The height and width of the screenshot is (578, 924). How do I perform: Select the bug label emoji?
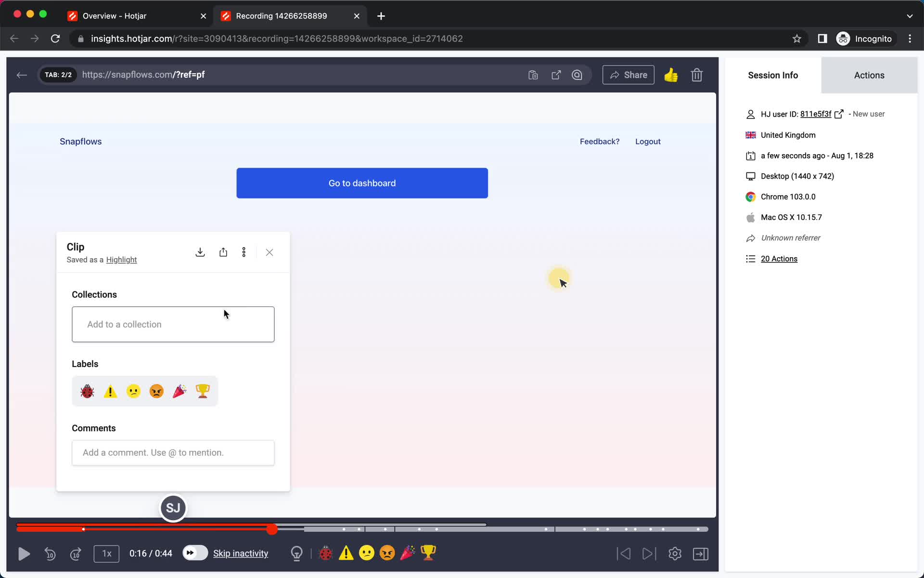[87, 392]
